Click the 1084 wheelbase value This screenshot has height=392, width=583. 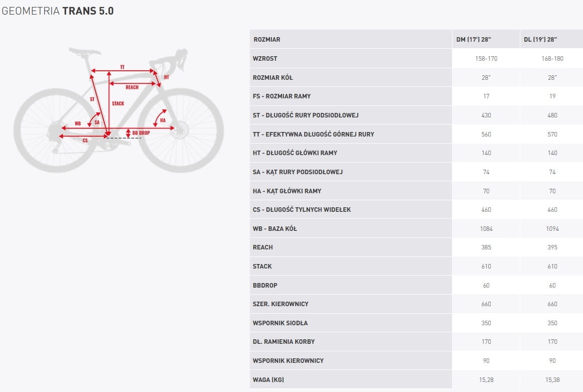coord(486,228)
